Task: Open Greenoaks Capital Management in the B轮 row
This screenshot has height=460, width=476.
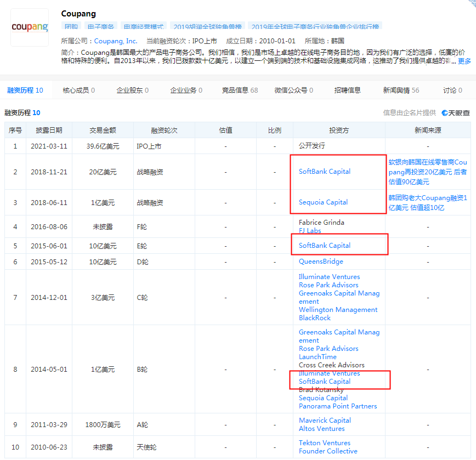Action: click(339, 336)
